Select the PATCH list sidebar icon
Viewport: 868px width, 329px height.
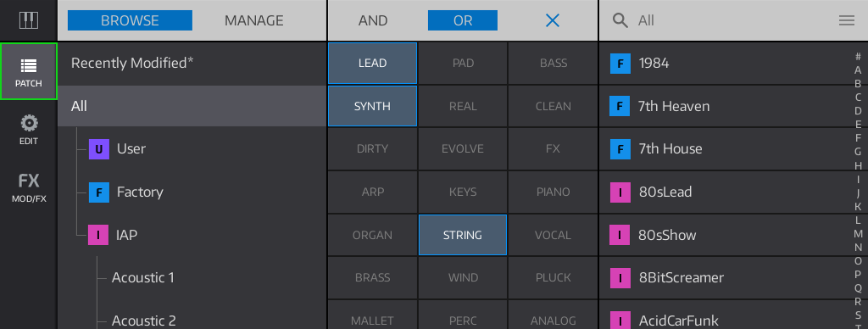point(28,72)
